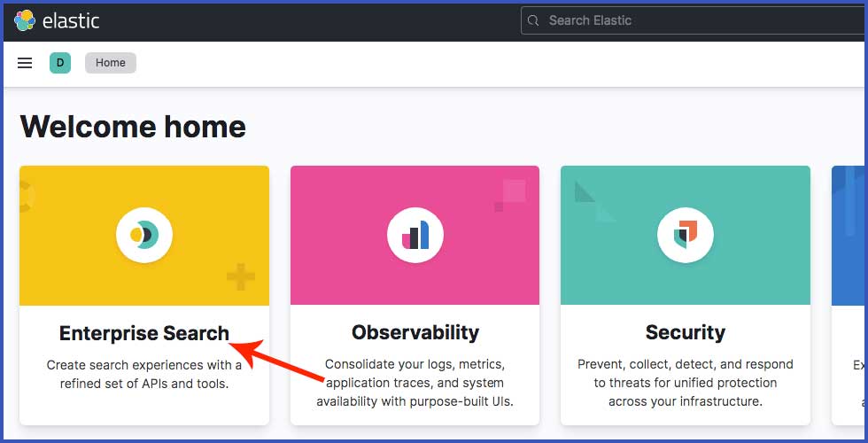
Task: Click 'Create search experiences' description text
Action: [143, 374]
